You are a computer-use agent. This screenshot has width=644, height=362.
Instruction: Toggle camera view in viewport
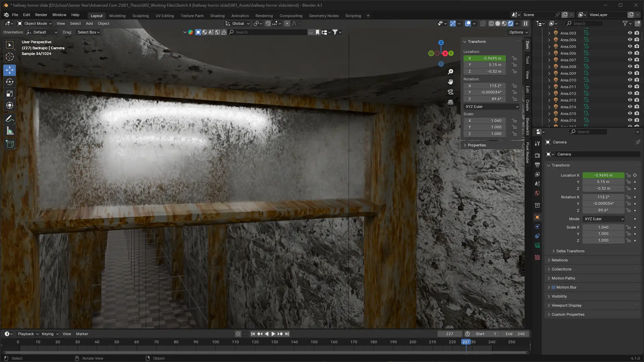click(450, 92)
